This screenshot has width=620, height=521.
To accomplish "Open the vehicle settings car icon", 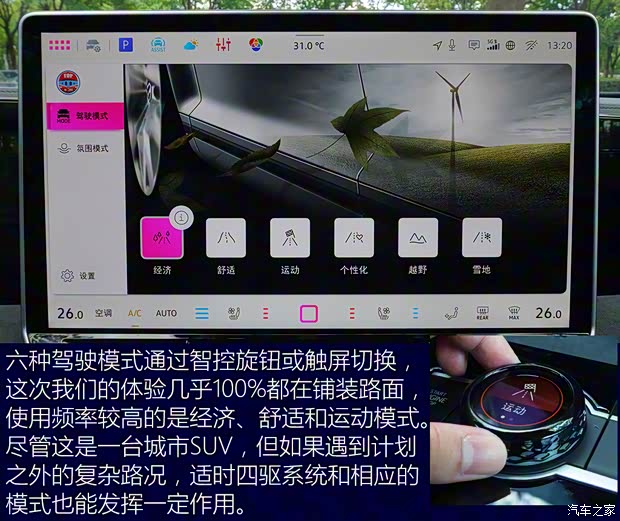I will 94,45.
